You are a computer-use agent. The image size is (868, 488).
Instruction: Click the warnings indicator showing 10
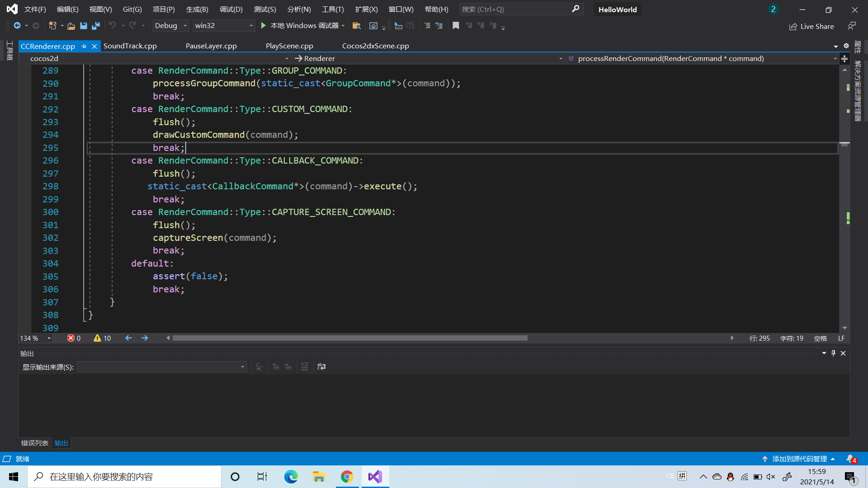[102, 338]
